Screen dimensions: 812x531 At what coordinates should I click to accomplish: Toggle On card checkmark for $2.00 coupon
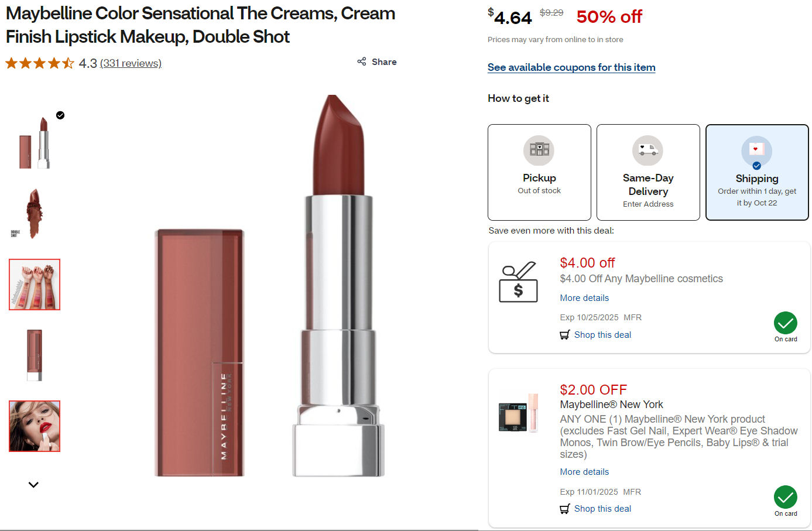(785, 497)
